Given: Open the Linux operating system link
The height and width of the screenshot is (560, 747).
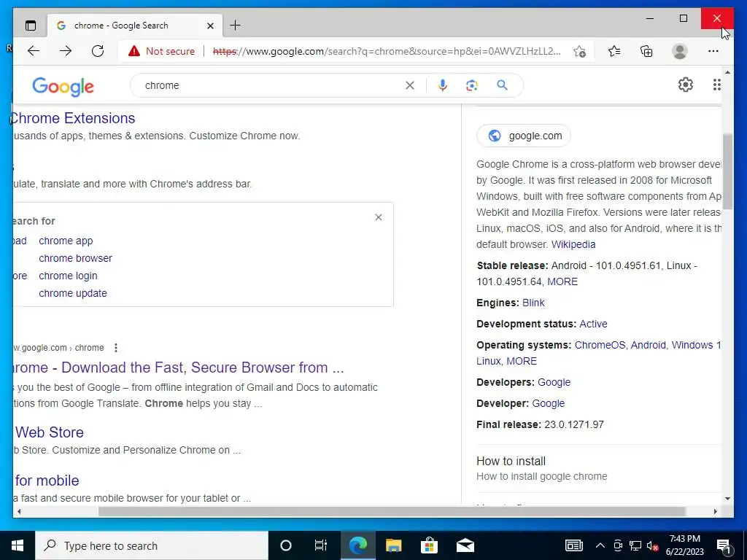Looking at the screenshot, I should [489, 361].
